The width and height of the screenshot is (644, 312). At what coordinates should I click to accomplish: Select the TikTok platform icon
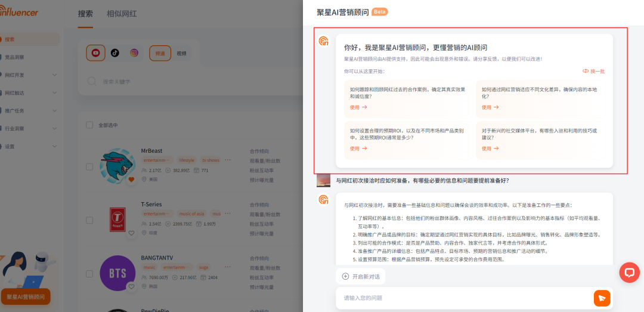point(115,52)
